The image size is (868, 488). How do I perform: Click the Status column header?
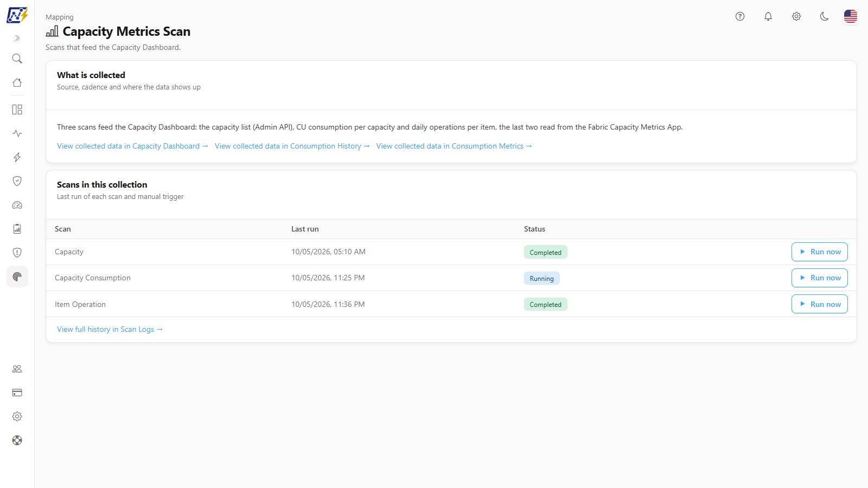click(x=534, y=229)
